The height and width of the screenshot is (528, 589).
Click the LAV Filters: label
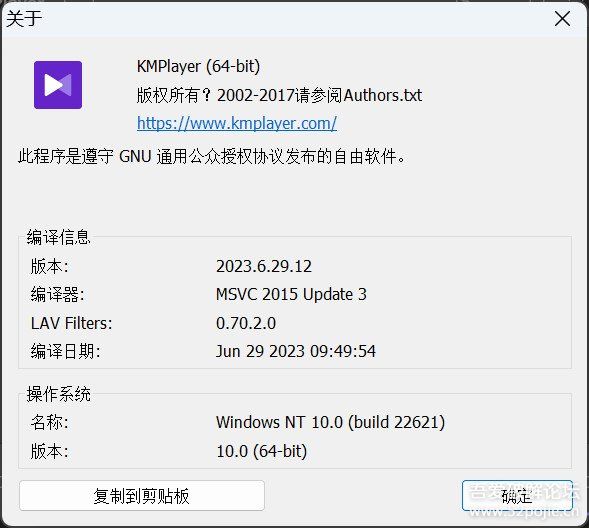pos(71,323)
